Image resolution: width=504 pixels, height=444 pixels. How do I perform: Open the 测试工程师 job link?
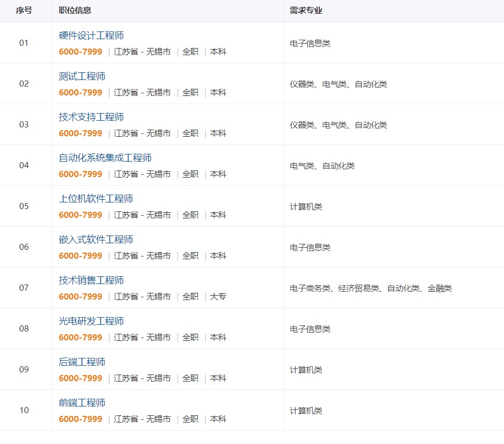click(x=82, y=77)
